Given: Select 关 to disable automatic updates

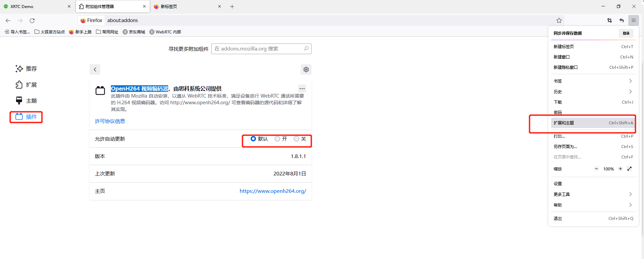Looking at the screenshot, I should click(x=296, y=139).
